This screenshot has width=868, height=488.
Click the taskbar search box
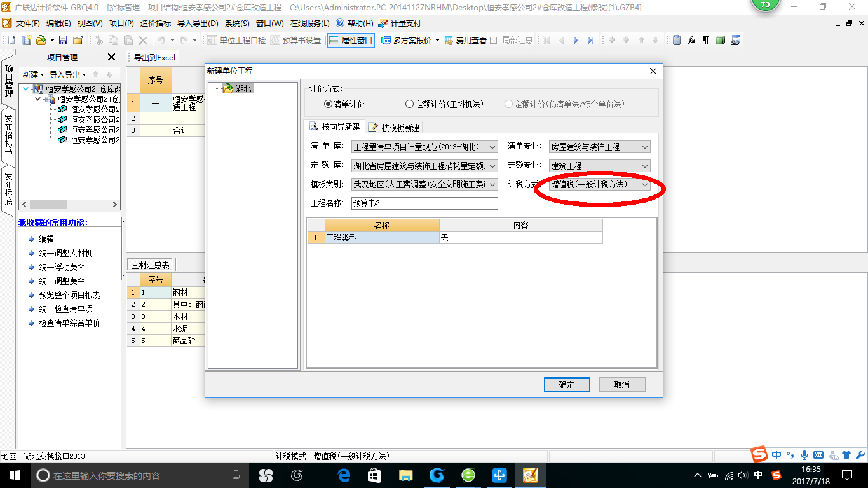click(x=140, y=475)
